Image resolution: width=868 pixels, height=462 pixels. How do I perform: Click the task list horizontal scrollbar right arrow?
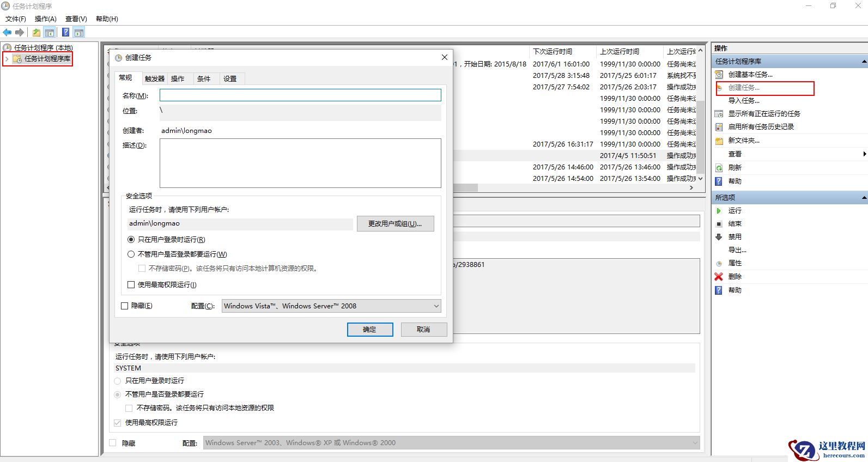691,187
